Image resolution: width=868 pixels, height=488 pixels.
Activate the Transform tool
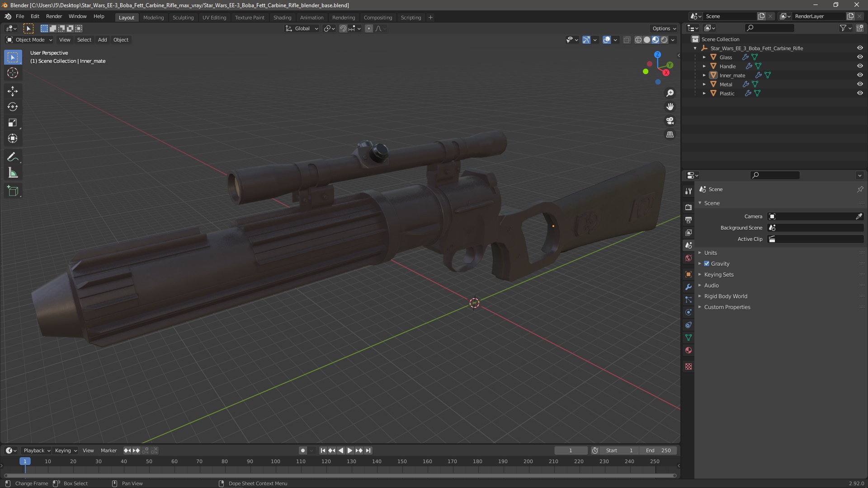tap(13, 138)
